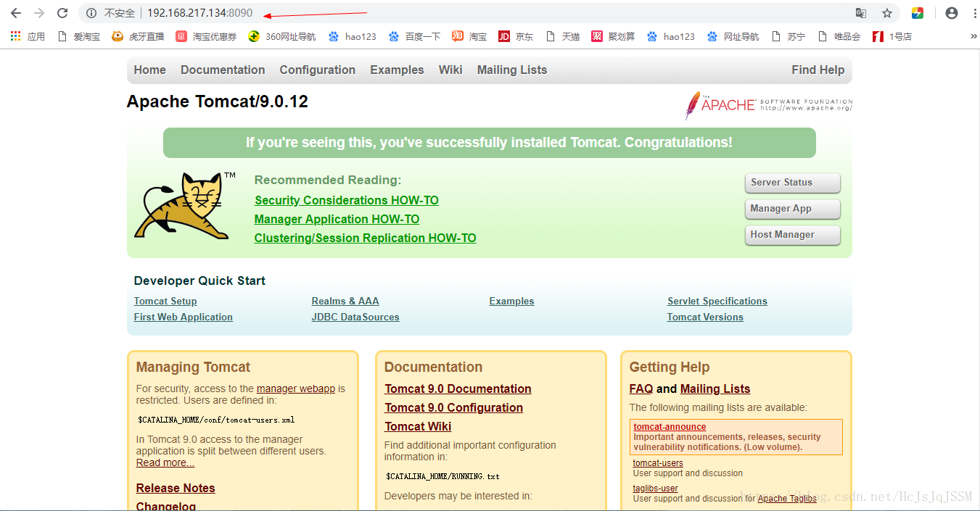The image size is (980, 511).
Task: Click the manager webapp link
Action: (296, 389)
